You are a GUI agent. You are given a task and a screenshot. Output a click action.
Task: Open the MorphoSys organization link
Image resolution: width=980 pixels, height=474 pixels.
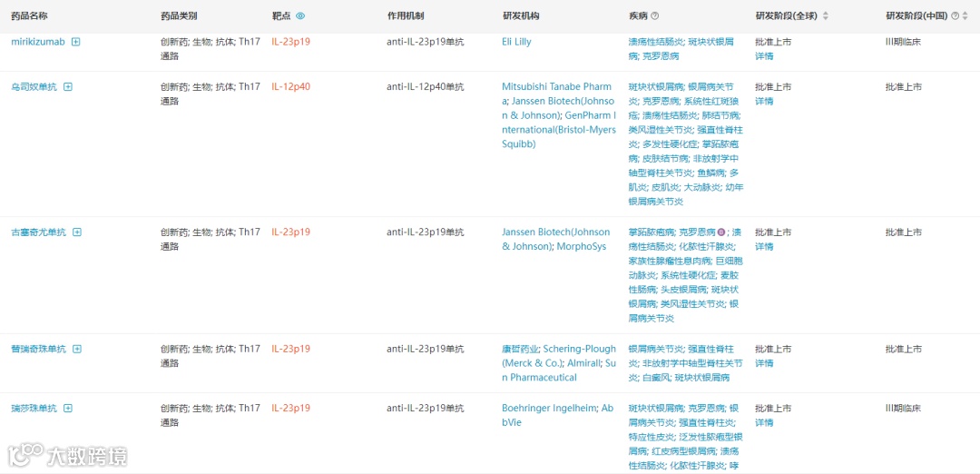click(582, 246)
